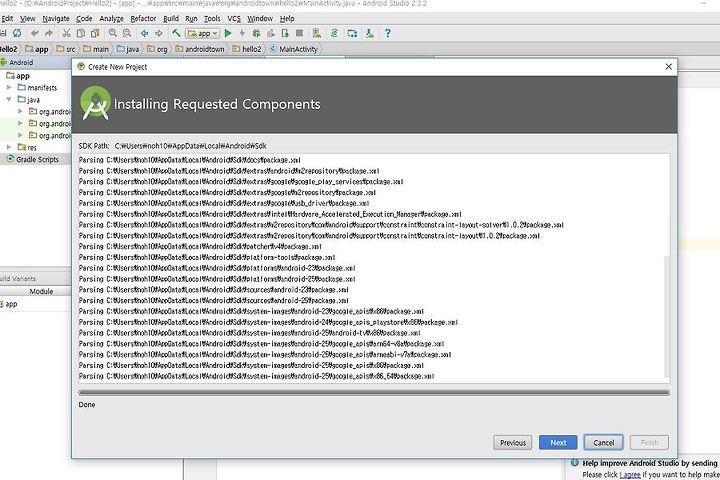The width and height of the screenshot is (720, 480).
Task: Open the Analyze menu
Action: pyautogui.click(x=112, y=18)
